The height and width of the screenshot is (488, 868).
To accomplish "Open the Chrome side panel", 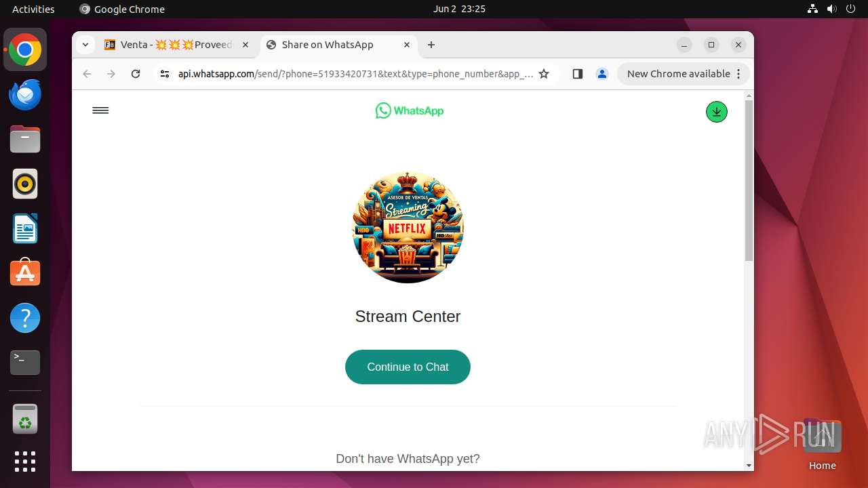I will coord(577,74).
